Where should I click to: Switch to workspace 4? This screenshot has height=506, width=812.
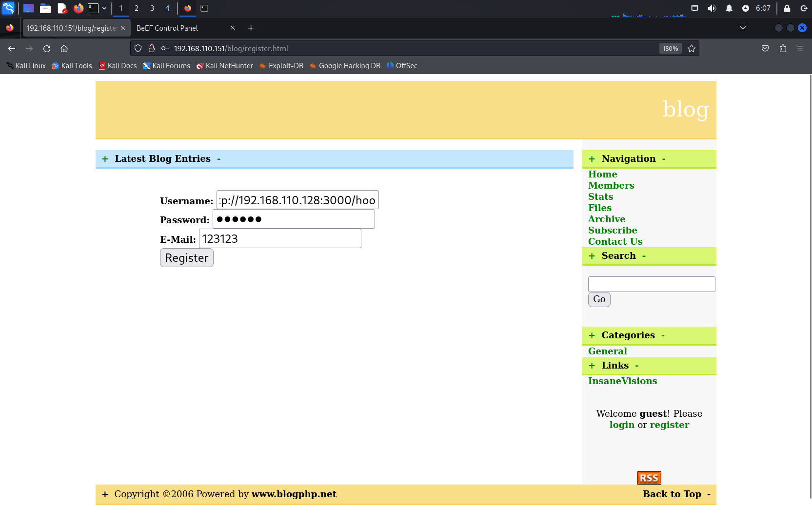pos(167,8)
